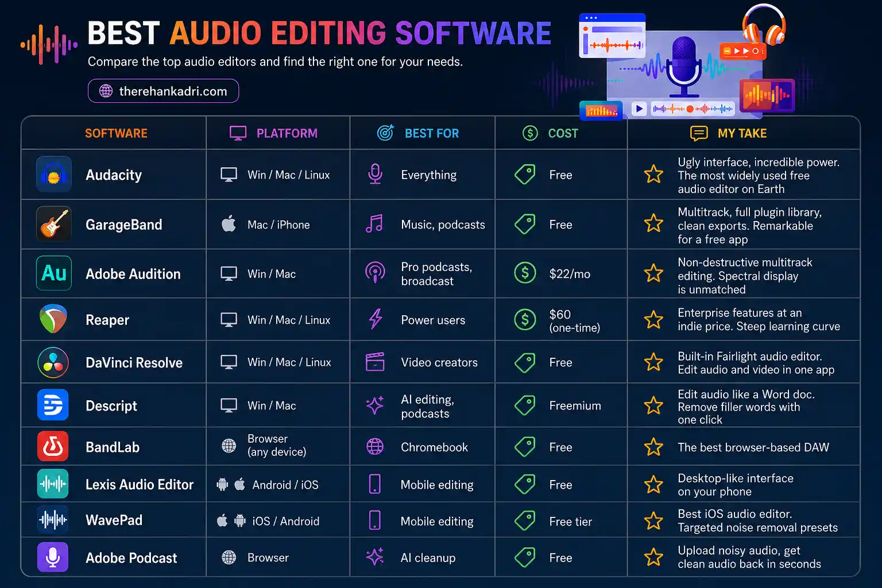Click The best browser-based DAW text

753,447
